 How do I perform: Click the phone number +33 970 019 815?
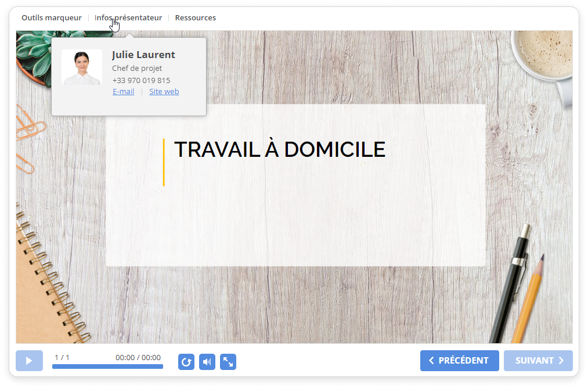pos(141,81)
